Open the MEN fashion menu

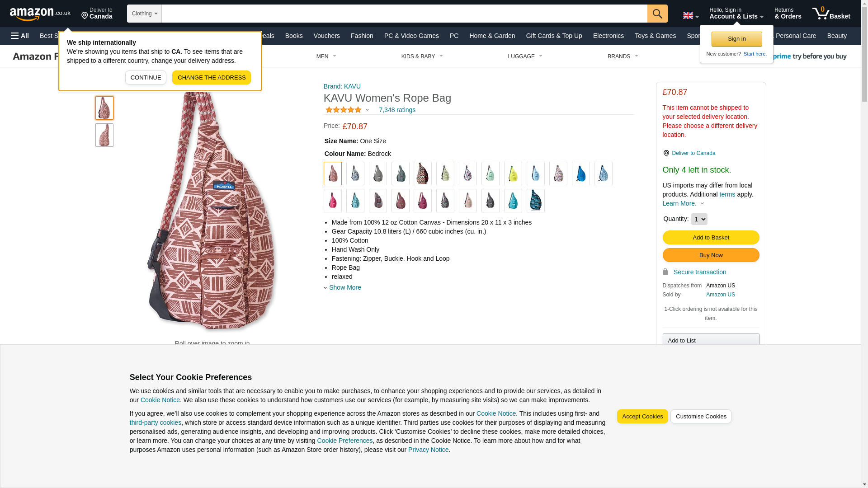click(x=326, y=56)
